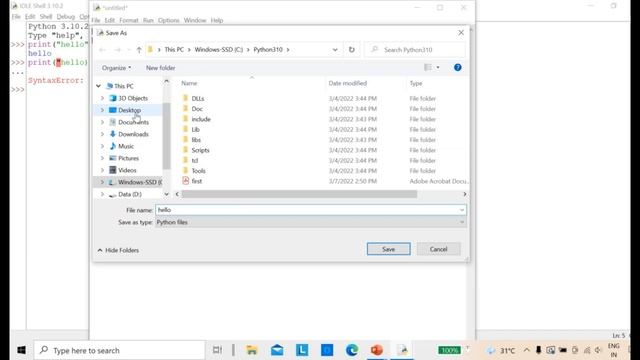
Task: Collapse panel with Hide Folders
Action: (x=118, y=250)
